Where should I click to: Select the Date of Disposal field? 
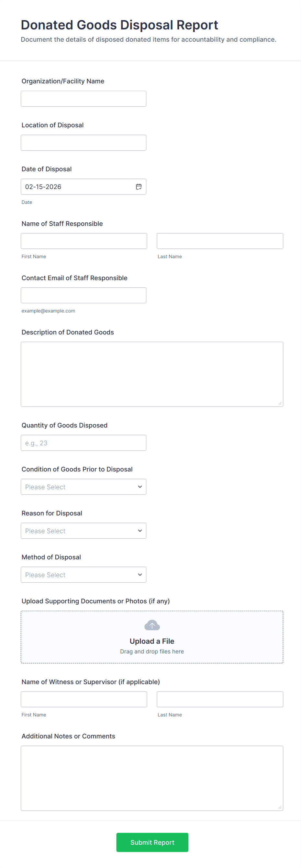point(78,187)
